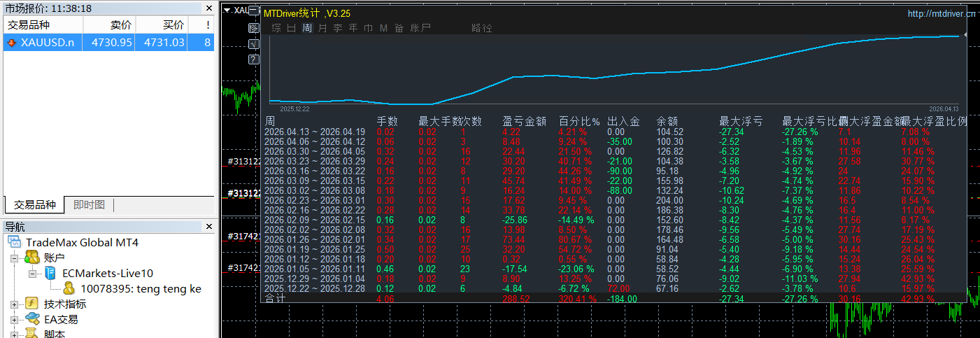
Task: Select the 账户 tab in MTDriver
Action: click(420, 28)
